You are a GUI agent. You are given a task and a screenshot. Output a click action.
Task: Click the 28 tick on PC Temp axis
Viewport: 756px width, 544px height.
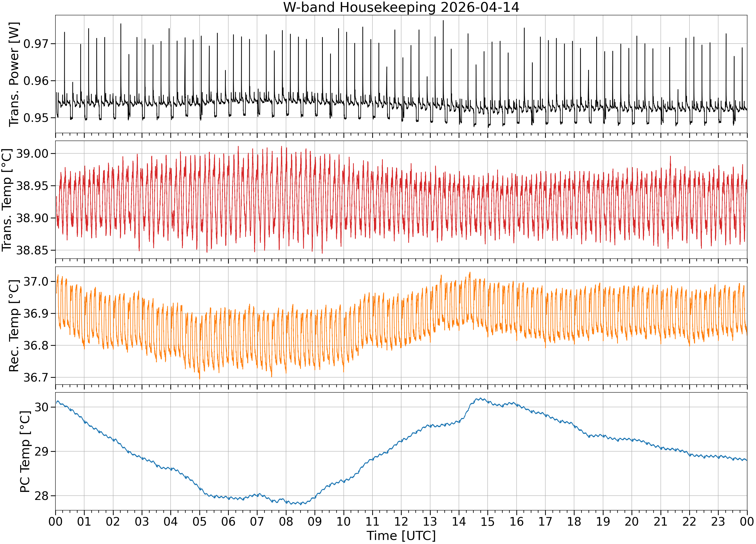coord(41,496)
